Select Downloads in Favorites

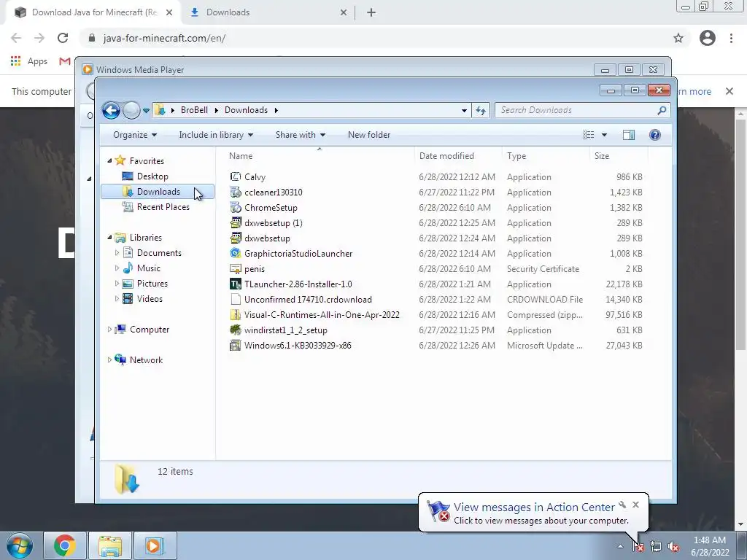coord(158,192)
